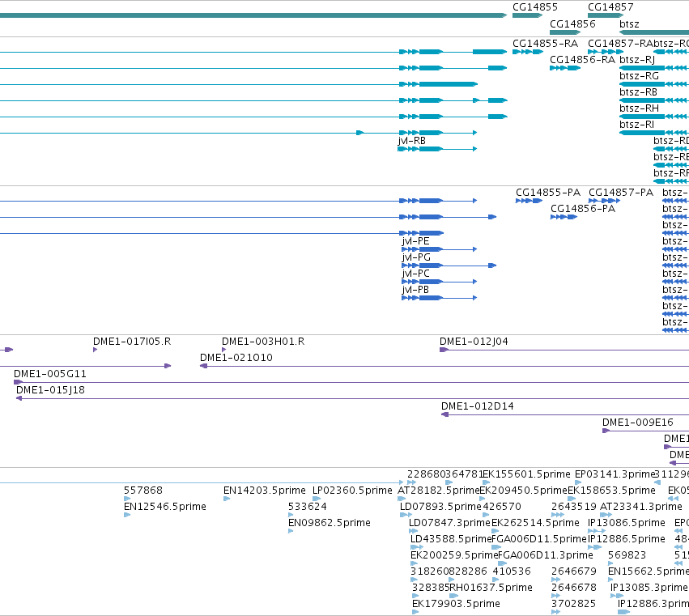This screenshot has width=689, height=616.
Task: Select EST EK158653.5prime
Action: (x=611, y=491)
